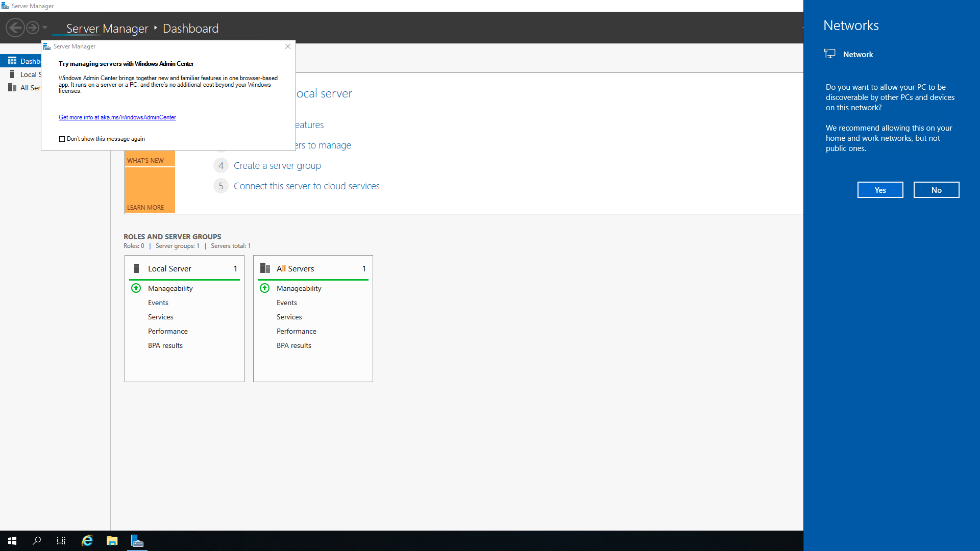Select the Local Server sidebar icon
This screenshot has width=980, height=551.
[12, 74]
